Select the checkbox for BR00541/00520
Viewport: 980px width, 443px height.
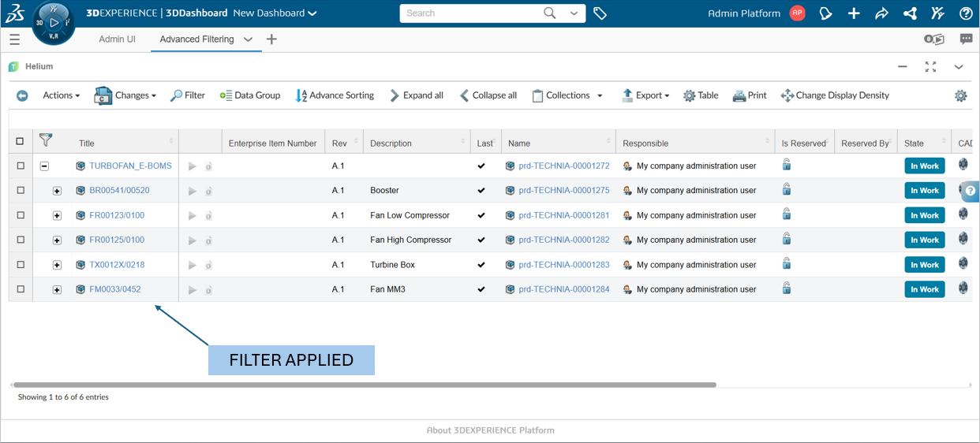[21, 190]
